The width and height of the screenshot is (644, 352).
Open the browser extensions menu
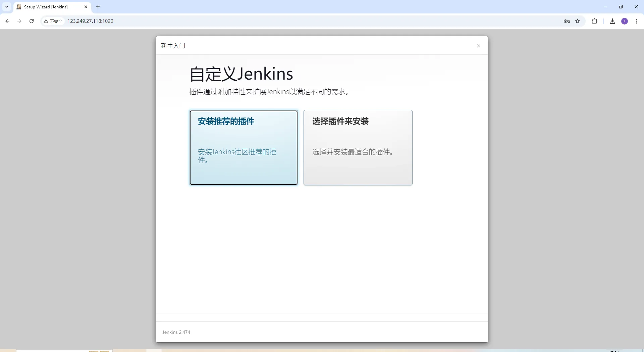[594, 21]
